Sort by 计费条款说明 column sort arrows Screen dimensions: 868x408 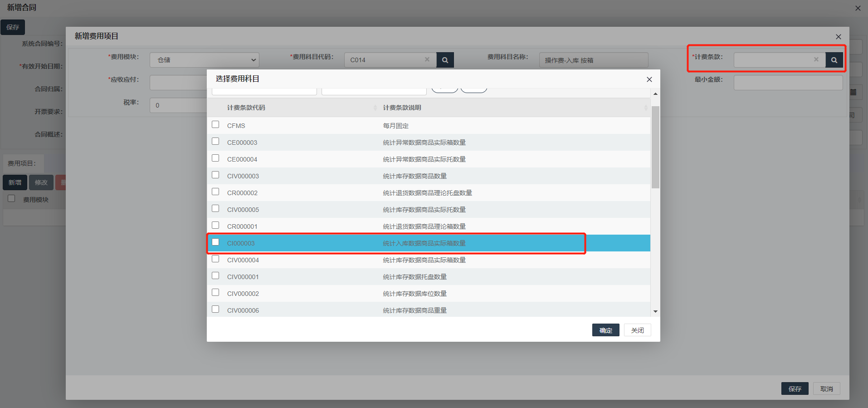[x=646, y=108]
